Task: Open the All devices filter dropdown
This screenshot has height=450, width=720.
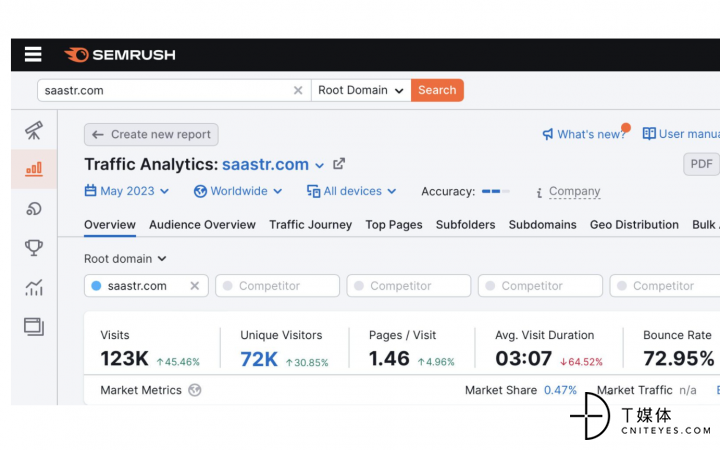Action: (x=351, y=191)
